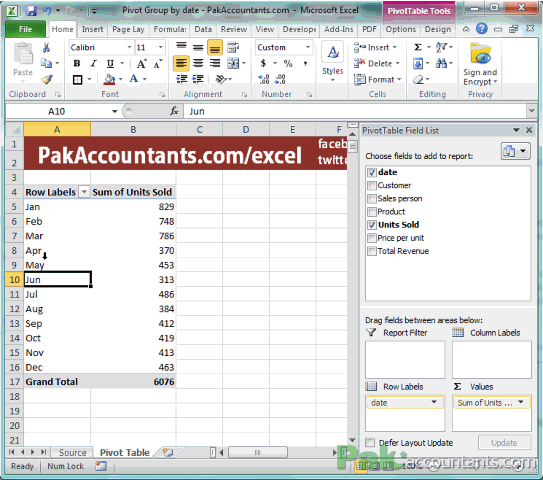Click the Cut scissors icon
The width and height of the screenshot is (543, 480).
[x=46, y=47]
